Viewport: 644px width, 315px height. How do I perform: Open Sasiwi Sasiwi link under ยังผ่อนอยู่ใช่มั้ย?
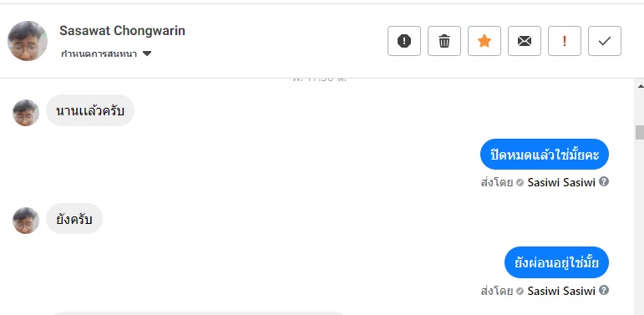point(561,291)
